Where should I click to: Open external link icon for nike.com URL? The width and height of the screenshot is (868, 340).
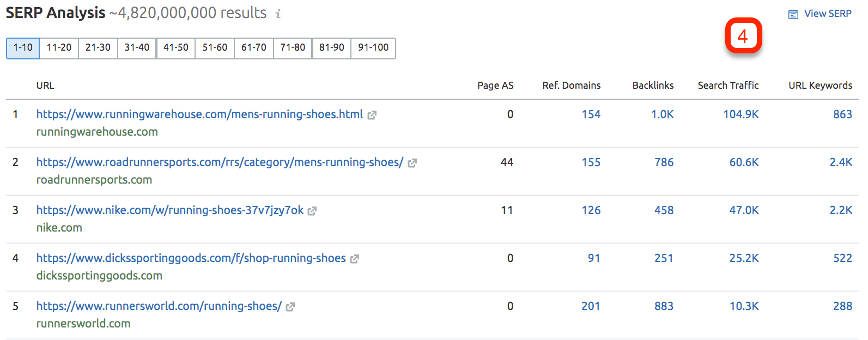[312, 211]
